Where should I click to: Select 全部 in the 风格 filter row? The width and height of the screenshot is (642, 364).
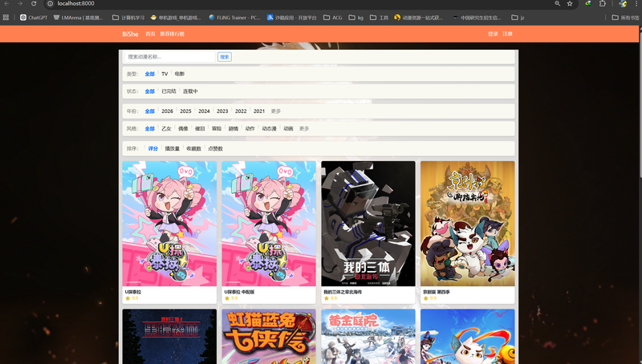coord(149,128)
